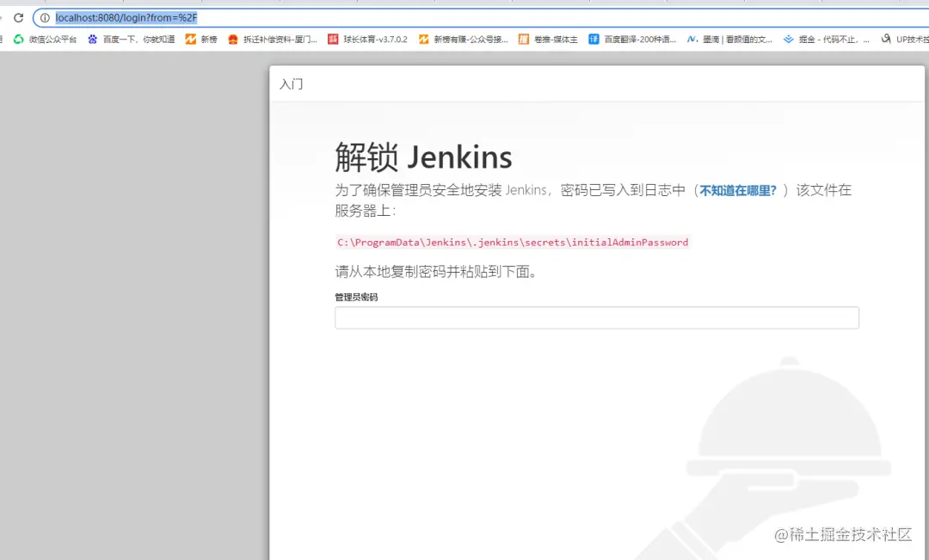Open the 卷推-媒体主 bookmark
The image size is (929, 560).
(548, 39)
